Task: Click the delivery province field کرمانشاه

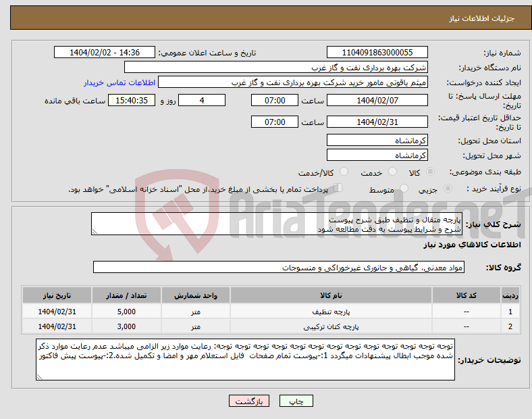Action: pos(377,140)
